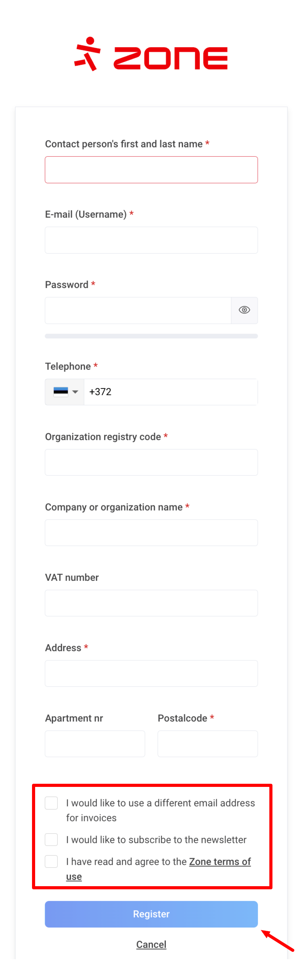Focus the contact person's name field
This screenshot has height=980, width=299.
click(151, 170)
